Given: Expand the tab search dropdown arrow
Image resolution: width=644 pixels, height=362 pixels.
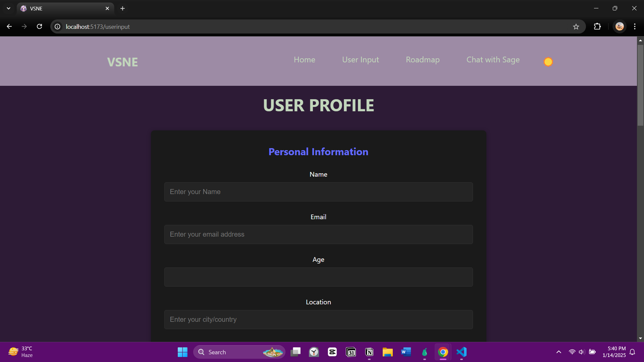Looking at the screenshot, I should click(x=8, y=8).
